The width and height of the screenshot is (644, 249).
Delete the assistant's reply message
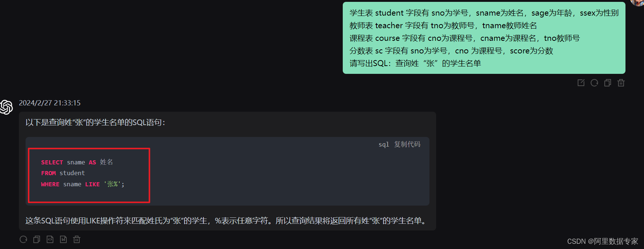pos(77,239)
